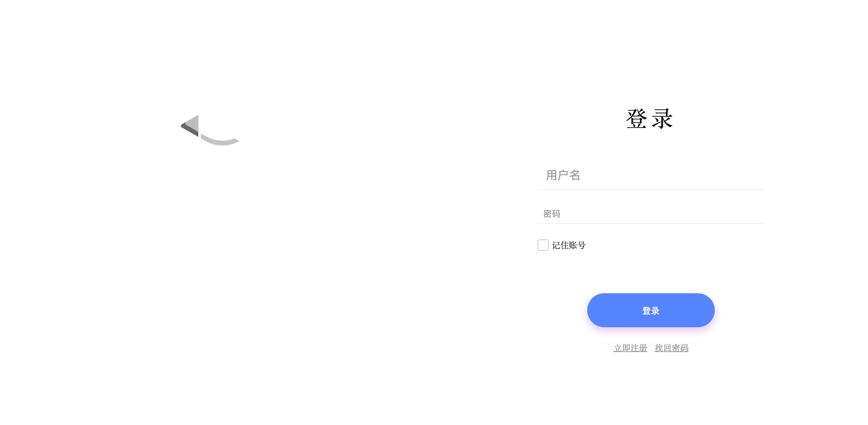Image resolution: width=868 pixels, height=425 pixels.
Task: Click the empty square box beside 记住账号
Action: coord(543,245)
